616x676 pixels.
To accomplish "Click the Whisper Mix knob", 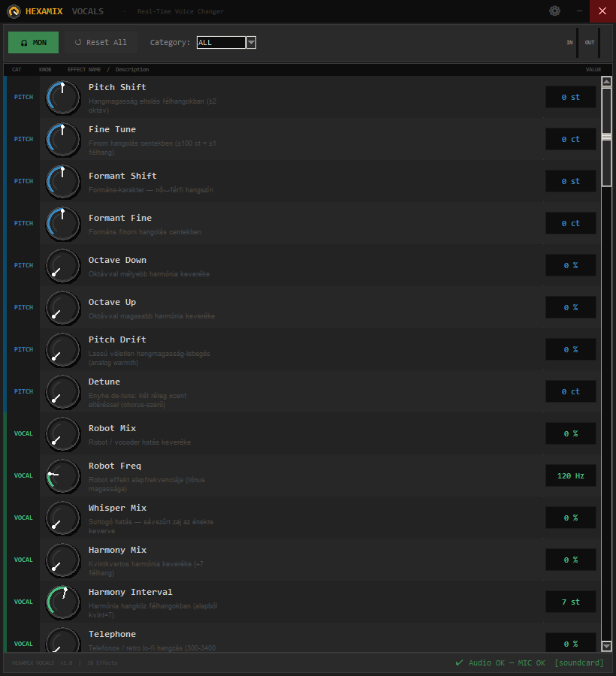I will [63, 518].
